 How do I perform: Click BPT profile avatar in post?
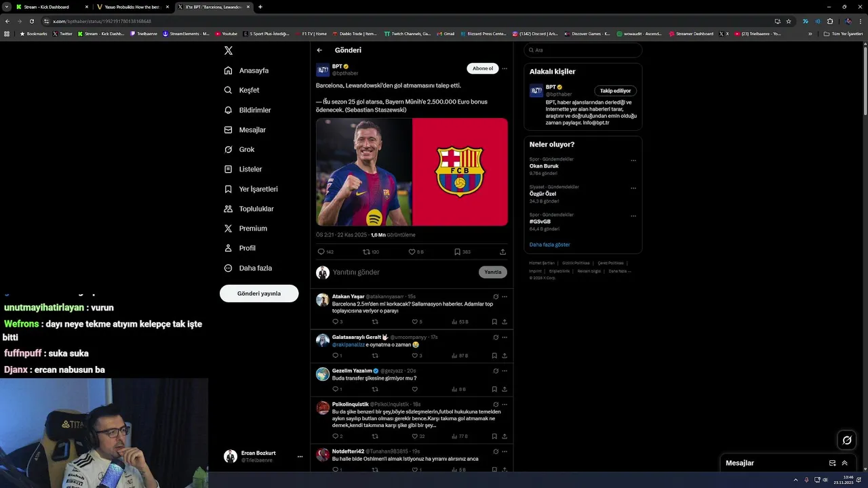[323, 70]
